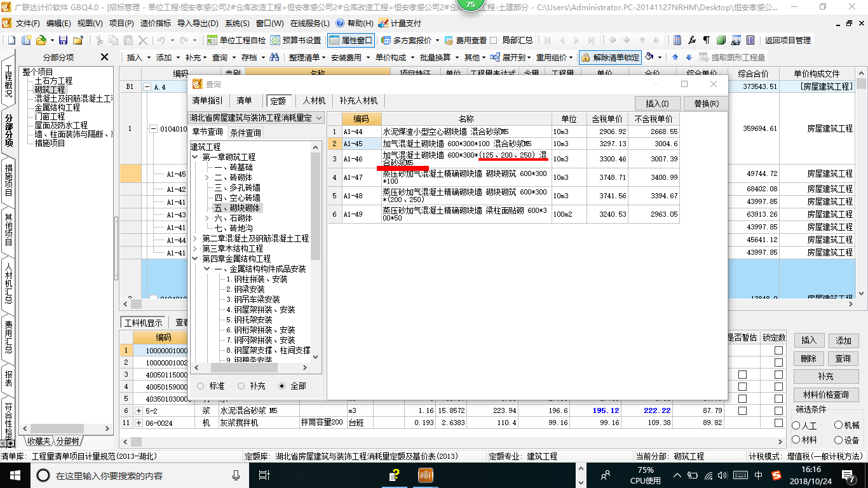Select 砌筑工程 in the left project tree

point(50,90)
